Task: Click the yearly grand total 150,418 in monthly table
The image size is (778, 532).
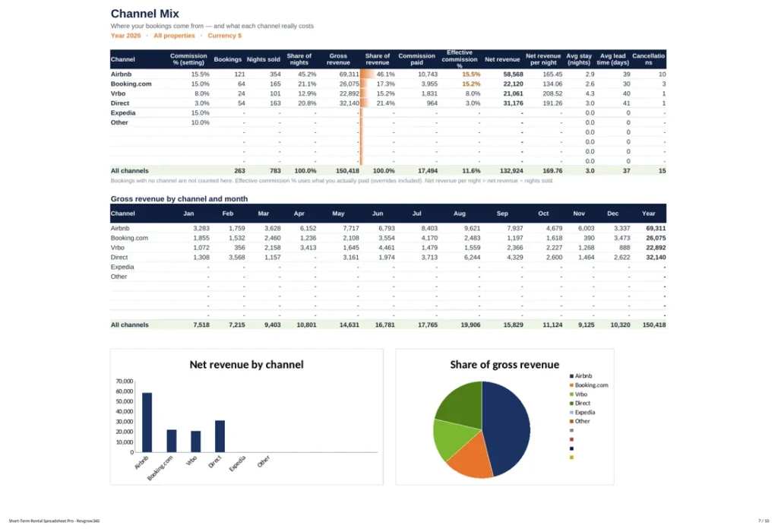Action: click(x=654, y=325)
